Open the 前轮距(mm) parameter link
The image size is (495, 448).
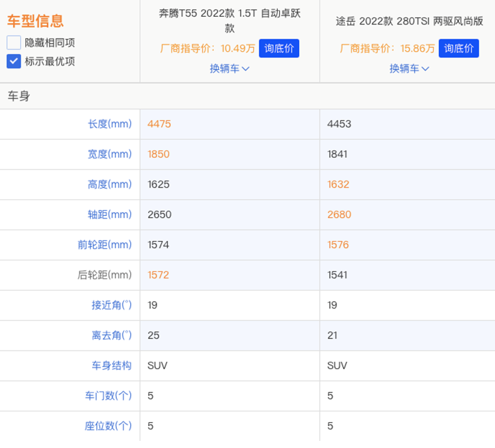coord(104,245)
